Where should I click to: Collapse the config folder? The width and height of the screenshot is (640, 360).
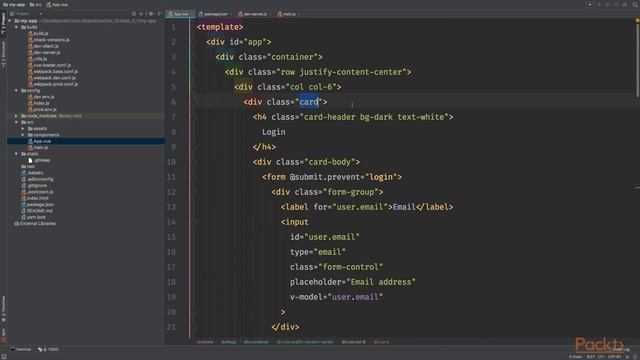(16, 91)
